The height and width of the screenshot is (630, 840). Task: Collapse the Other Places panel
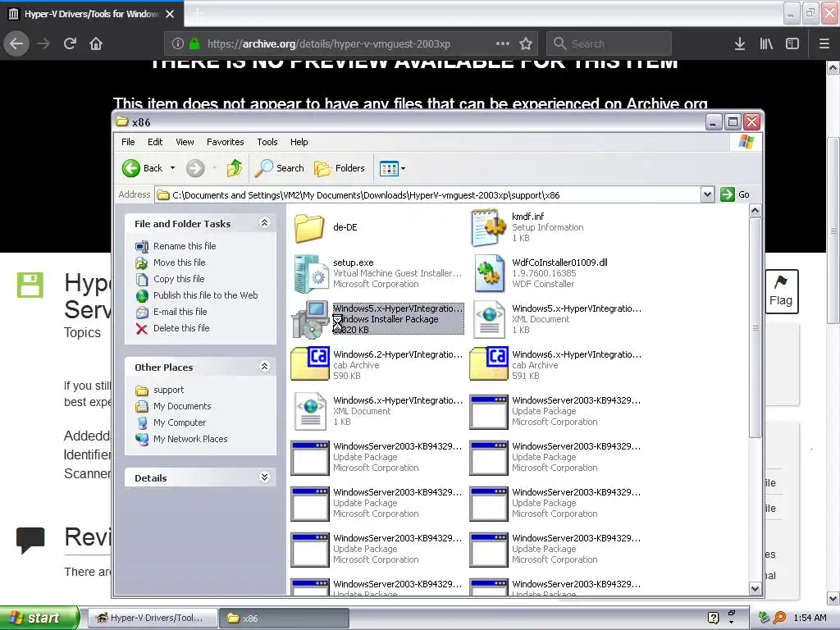[264, 367]
